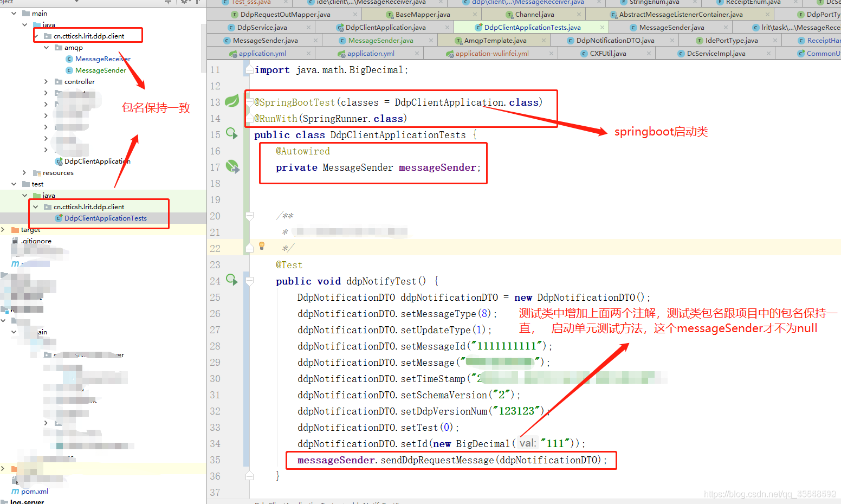Click the resources folder icon
Viewport: 841px width, 504px height.
click(x=37, y=173)
